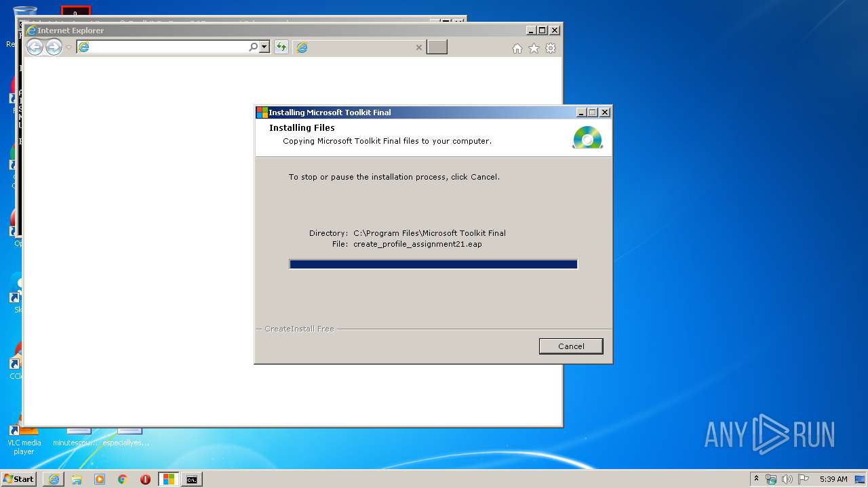Click the site icon in address bar
This screenshot has height=488, width=868.
(x=83, y=47)
